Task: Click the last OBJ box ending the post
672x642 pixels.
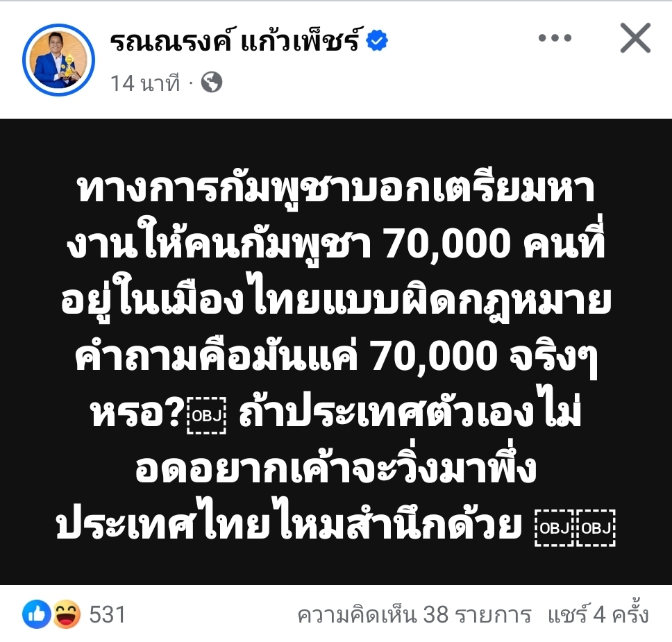Action: pos(596,528)
